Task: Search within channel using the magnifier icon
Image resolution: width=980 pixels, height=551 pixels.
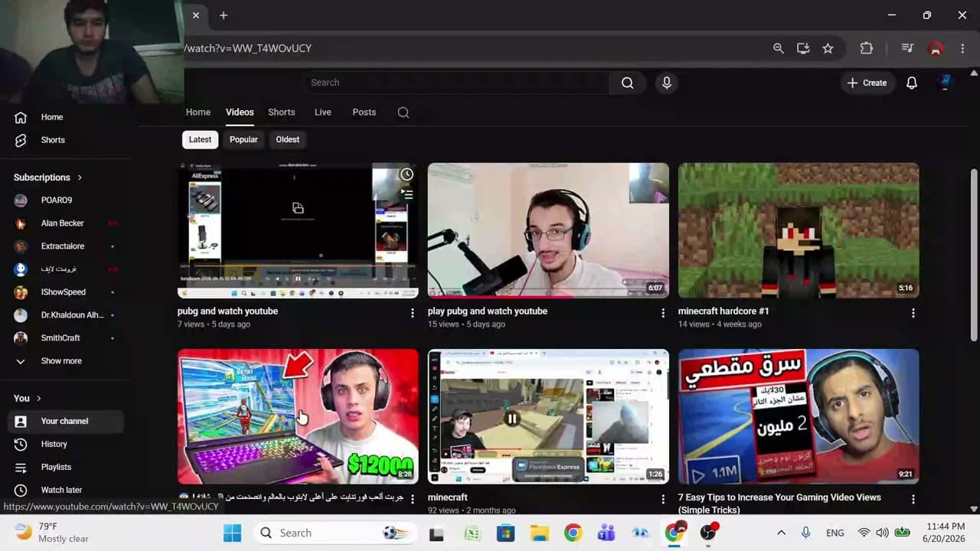Action: pos(403,112)
